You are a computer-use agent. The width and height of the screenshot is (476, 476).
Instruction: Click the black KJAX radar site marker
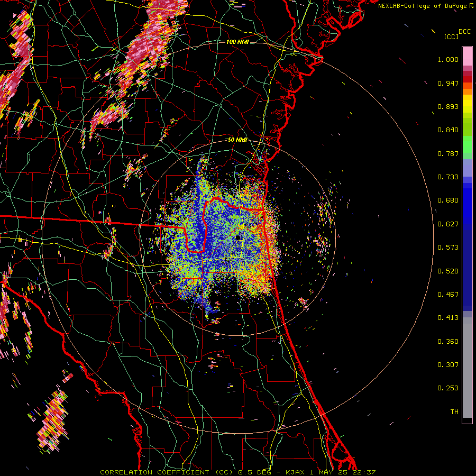pyautogui.click(x=239, y=237)
